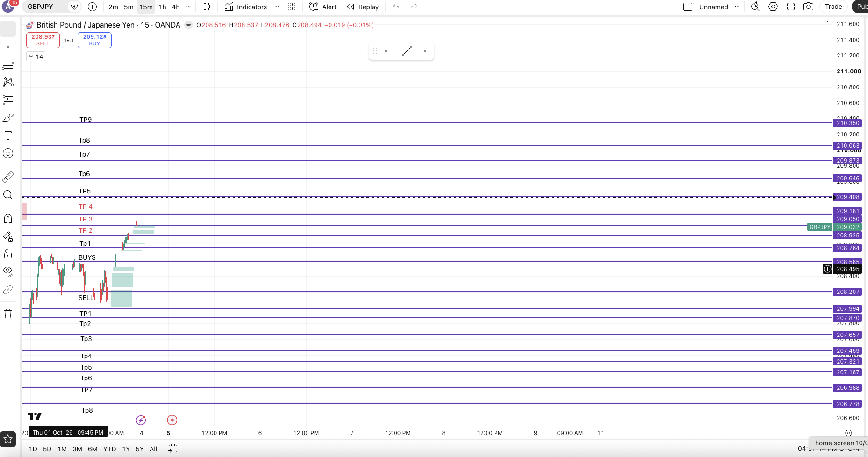Select the text annotation tool
The height and width of the screenshot is (457, 868).
[x=8, y=136]
